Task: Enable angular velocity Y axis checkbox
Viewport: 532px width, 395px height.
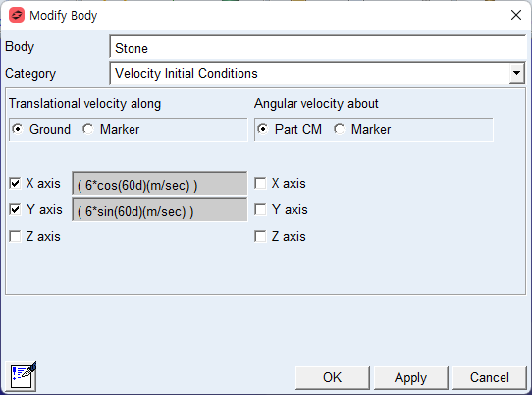Action: [x=260, y=209]
